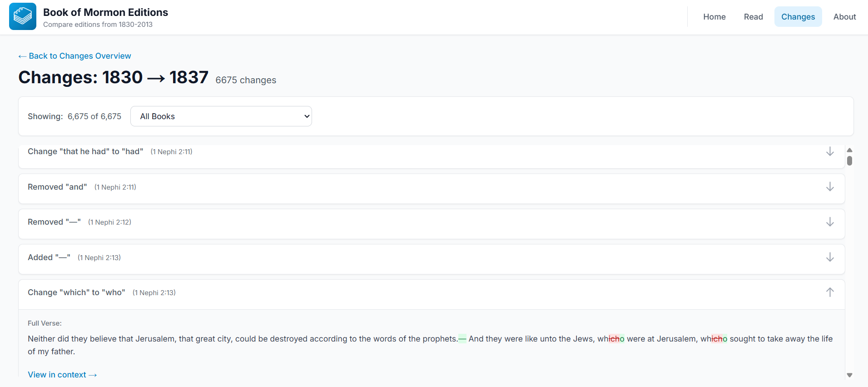Expand the "that he had" change arrow
The width and height of the screenshot is (868, 387).
[x=829, y=151]
